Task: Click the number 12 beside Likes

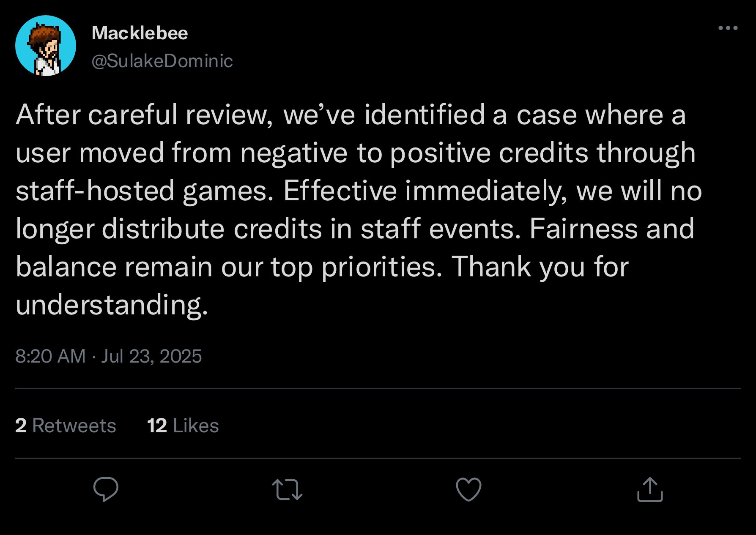Action: (157, 426)
